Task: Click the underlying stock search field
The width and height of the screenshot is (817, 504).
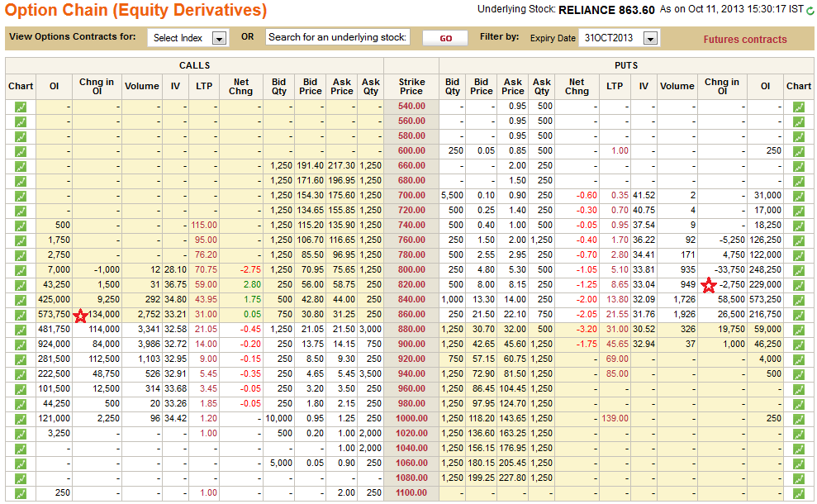Action: pyautogui.click(x=337, y=37)
